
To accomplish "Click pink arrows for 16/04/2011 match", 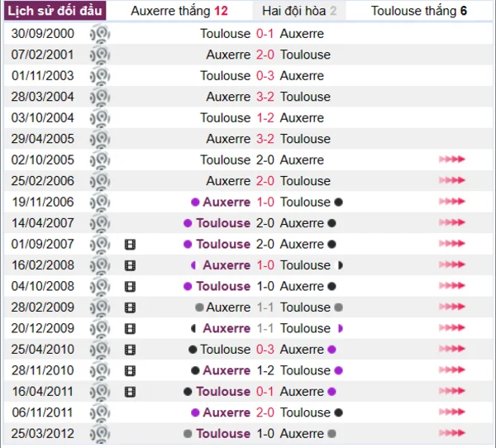I will 451,391.
